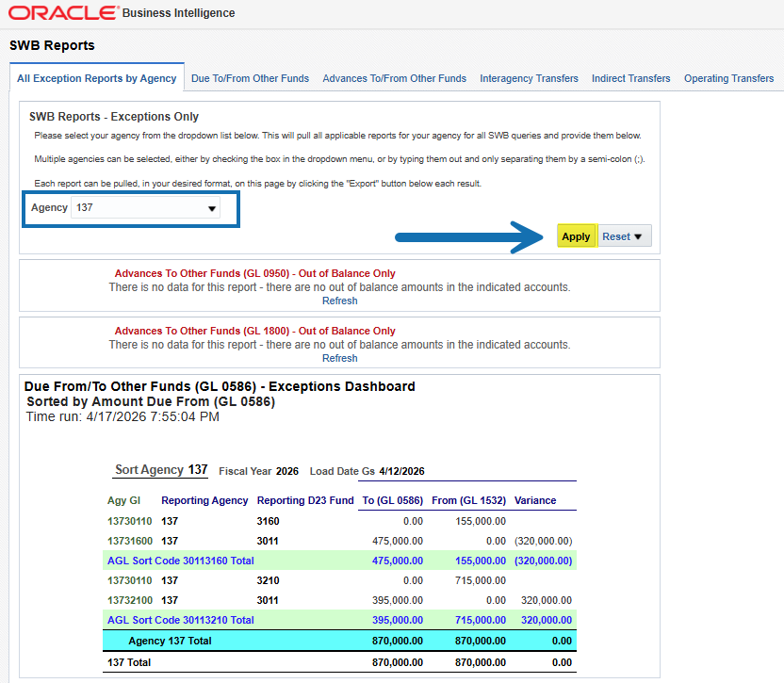Click the Agency 137 input field

pos(137,208)
